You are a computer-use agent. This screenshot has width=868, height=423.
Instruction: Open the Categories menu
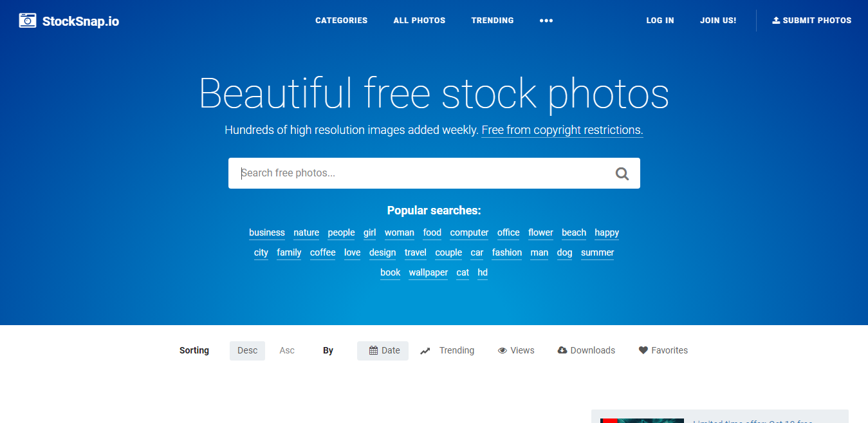341,21
